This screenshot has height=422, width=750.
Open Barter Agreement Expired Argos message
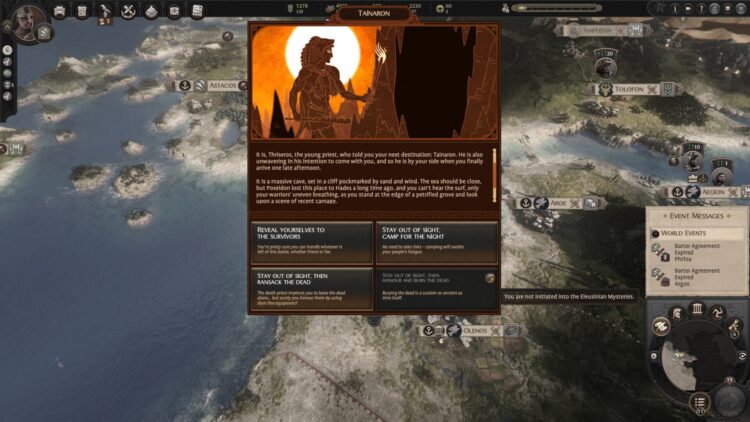(696, 279)
